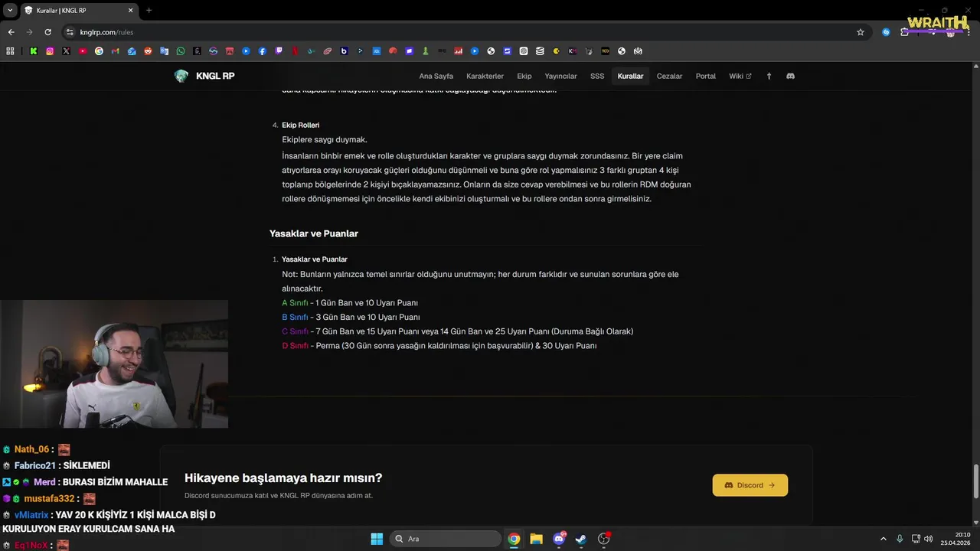Click the yellow Discord join button
This screenshot has width=980, height=551.
click(750, 485)
